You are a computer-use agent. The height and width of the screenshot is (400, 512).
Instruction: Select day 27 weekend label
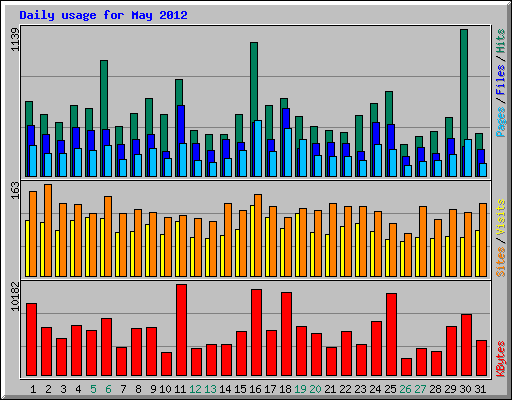[x=420, y=389]
